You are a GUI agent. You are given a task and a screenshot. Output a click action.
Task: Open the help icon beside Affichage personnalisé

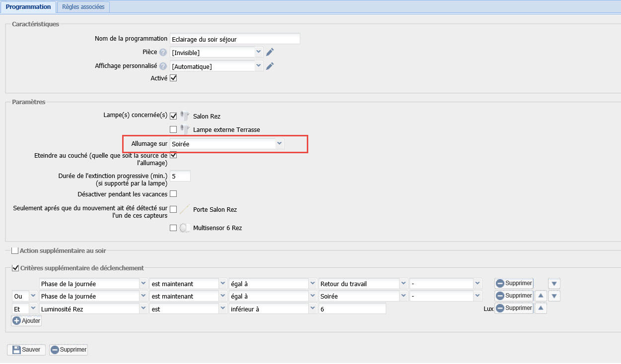coord(163,66)
